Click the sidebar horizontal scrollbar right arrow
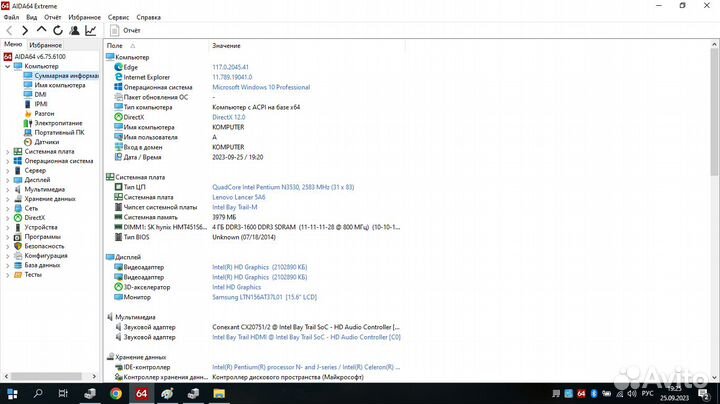The height and width of the screenshot is (404, 720). (94, 376)
